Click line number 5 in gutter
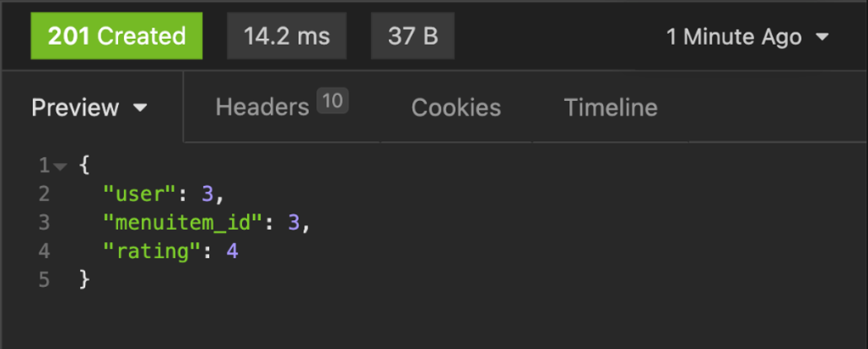 tap(43, 279)
